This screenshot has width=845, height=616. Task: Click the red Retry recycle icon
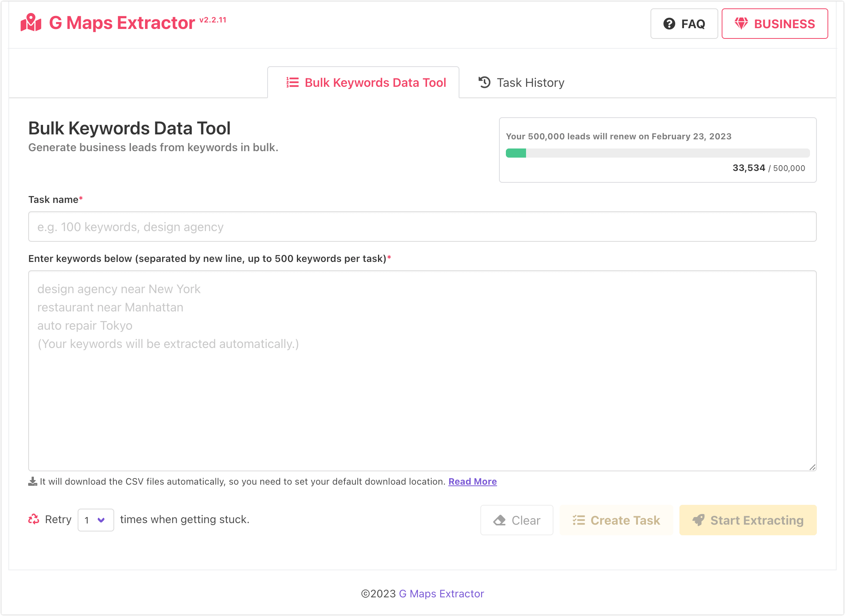coord(34,519)
